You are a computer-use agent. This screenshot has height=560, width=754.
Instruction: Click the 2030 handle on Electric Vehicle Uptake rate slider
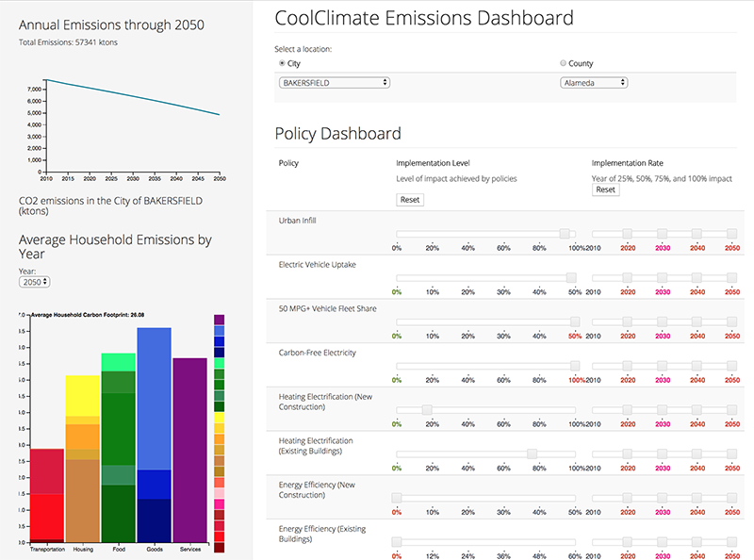click(x=663, y=277)
